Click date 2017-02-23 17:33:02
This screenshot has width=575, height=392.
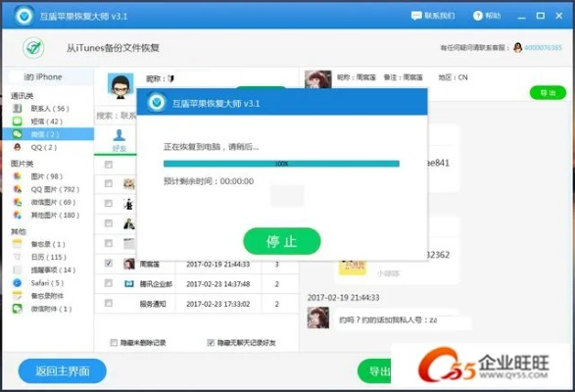click(x=218, y=304)
